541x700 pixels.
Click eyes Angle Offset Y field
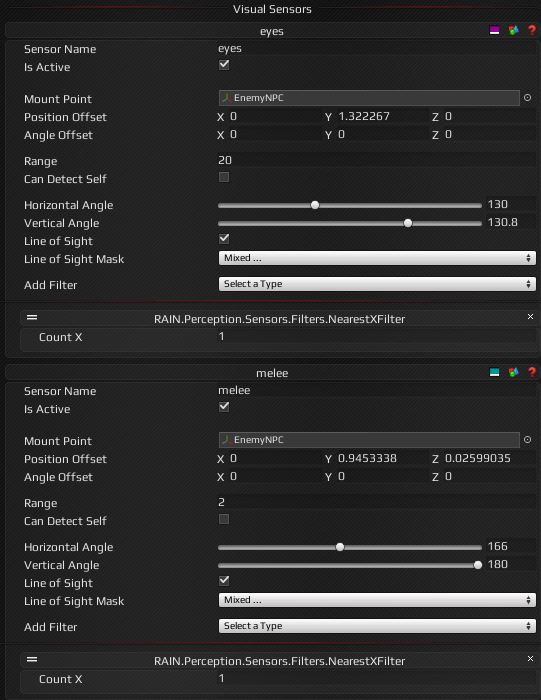tap(382, 134)
